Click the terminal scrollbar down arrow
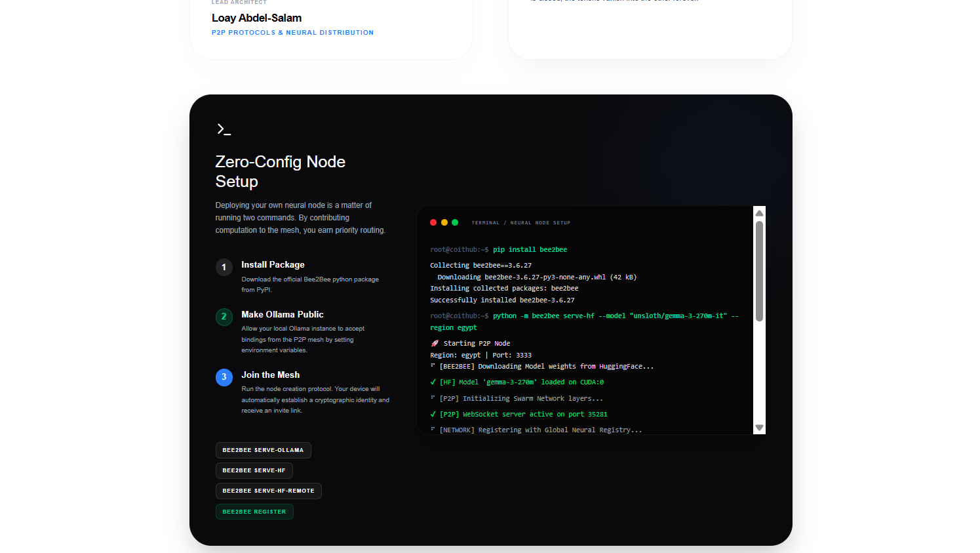 click(x=759, y=428)
